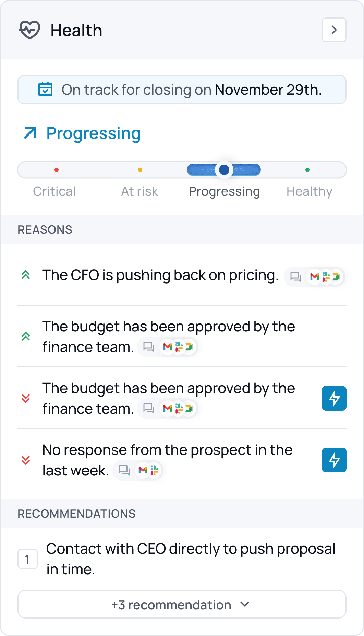Click red down-chevron beside no response reason
The height and width of the screenshot is (636, 364).
[26, 460]
